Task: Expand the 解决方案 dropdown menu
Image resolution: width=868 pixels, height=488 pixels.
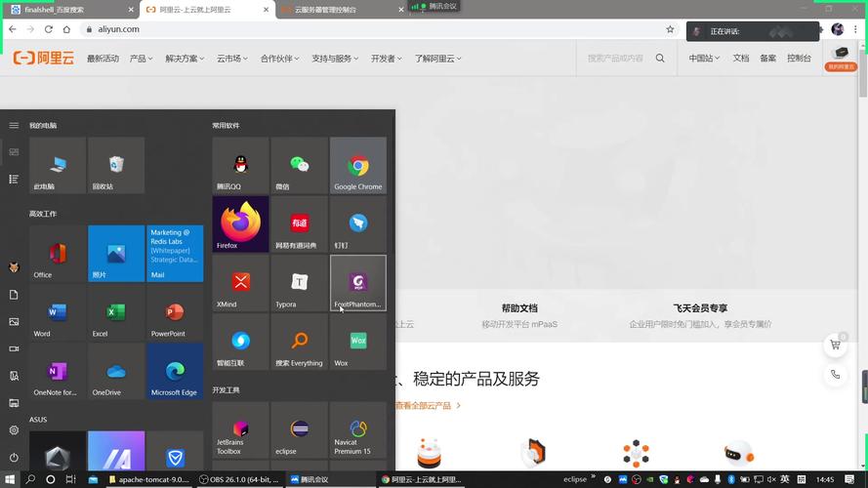Action: (185, 59)
